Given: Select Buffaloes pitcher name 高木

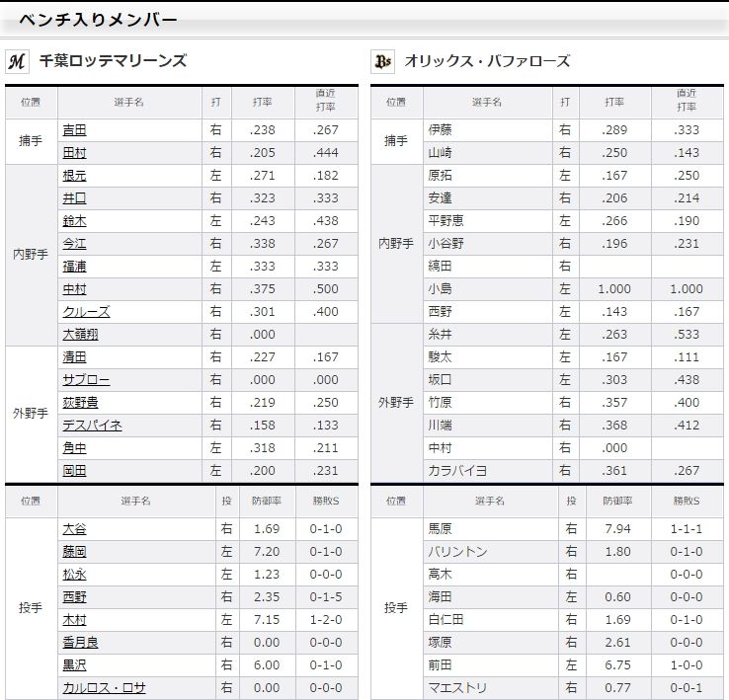Looking at the screenshot, I should tap(440, 575).
